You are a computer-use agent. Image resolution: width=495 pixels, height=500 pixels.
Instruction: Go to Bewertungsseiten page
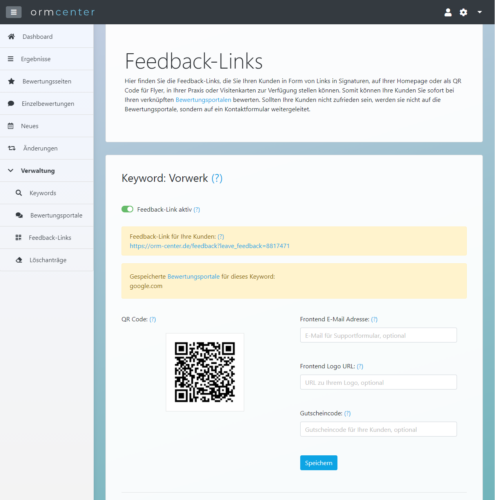tap(47, 81)
